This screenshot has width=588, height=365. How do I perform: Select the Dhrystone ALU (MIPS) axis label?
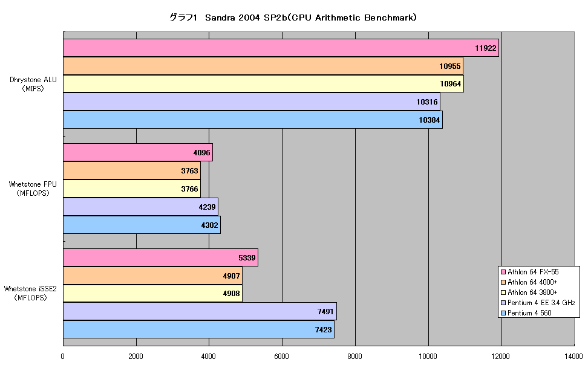click(x=33, y=84)
